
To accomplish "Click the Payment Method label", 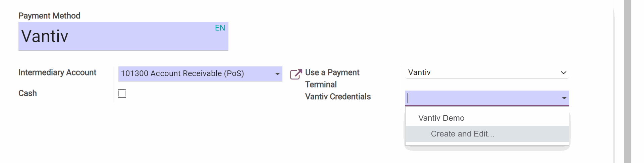I will pos(49,16).
